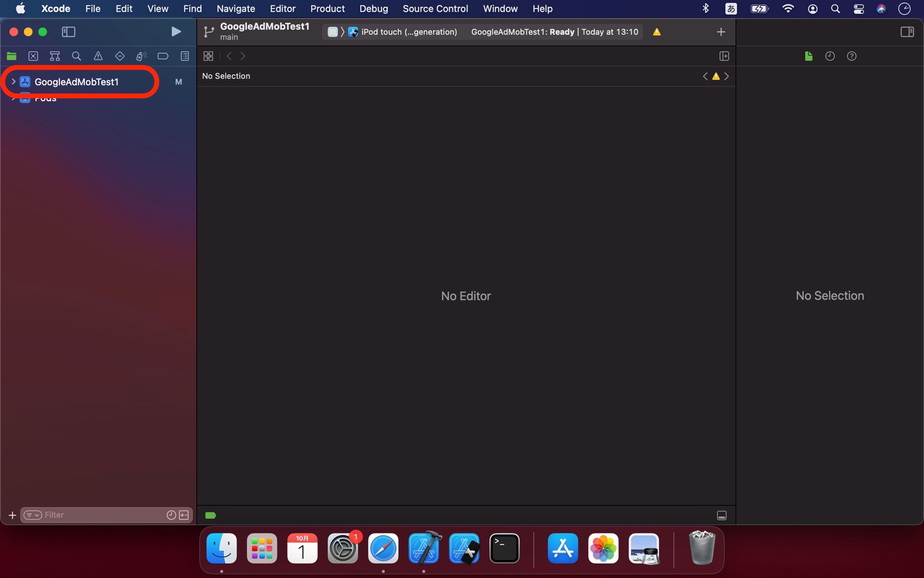
Task: Open the Wi-Fi status menu
Action: click(x=788, y=9)
